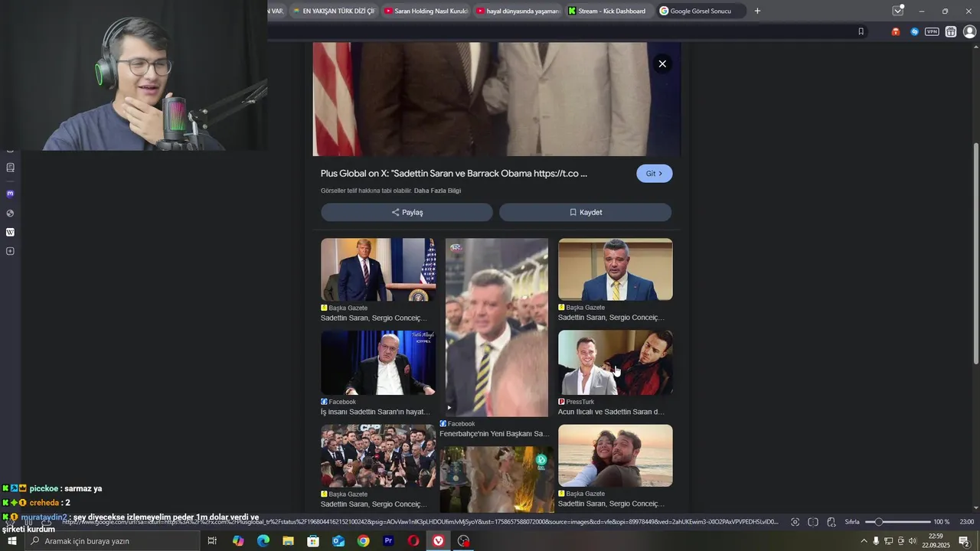
Task: Open the crowd photo thumbnail
Action: pyautogui.click(x=378, y=456)
